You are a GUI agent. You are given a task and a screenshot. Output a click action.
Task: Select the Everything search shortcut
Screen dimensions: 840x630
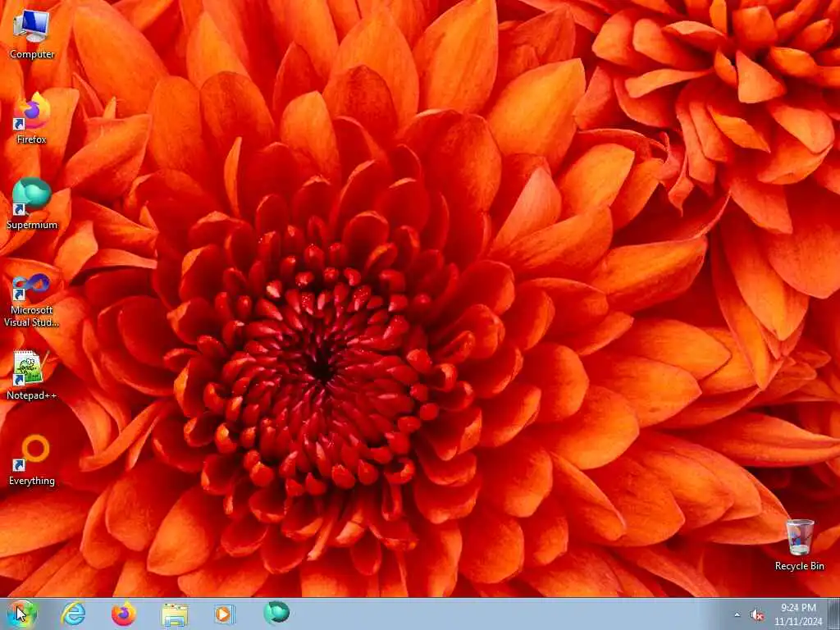click(32, 459)
